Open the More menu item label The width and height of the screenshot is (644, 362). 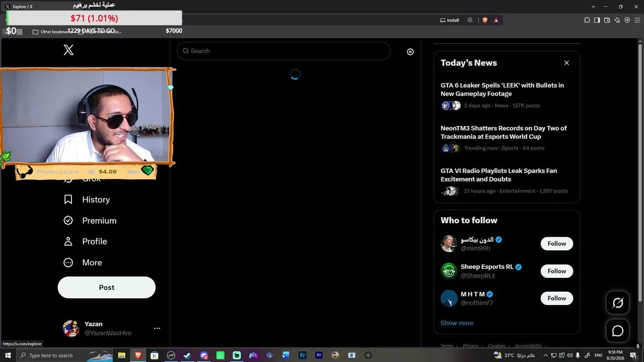click(92, 262)
